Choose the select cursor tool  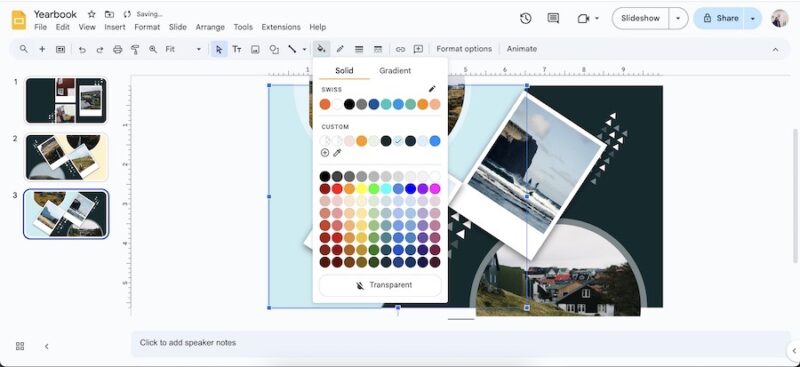click(219, 49)
